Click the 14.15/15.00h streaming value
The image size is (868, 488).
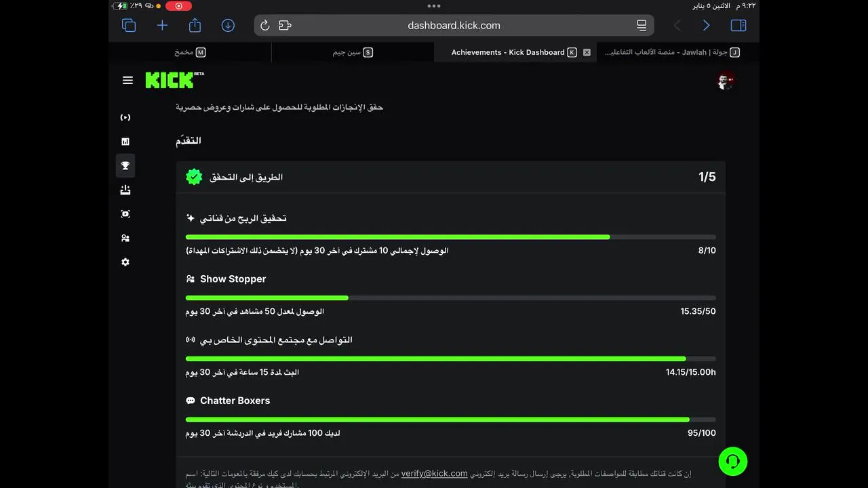[691, 372]
